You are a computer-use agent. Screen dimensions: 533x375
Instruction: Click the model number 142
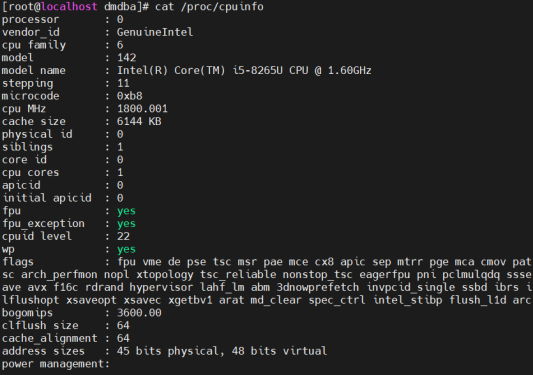(126, 58)
